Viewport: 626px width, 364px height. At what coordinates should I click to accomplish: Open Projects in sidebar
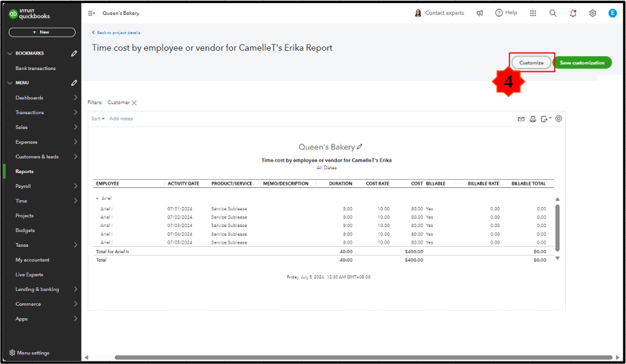[24, 216]
